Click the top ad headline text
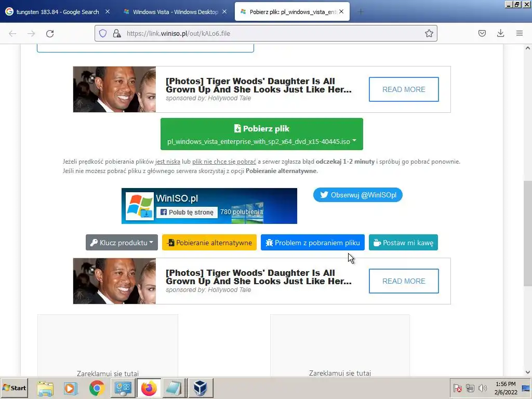This screenshot has width=532, height=399. 259,85
